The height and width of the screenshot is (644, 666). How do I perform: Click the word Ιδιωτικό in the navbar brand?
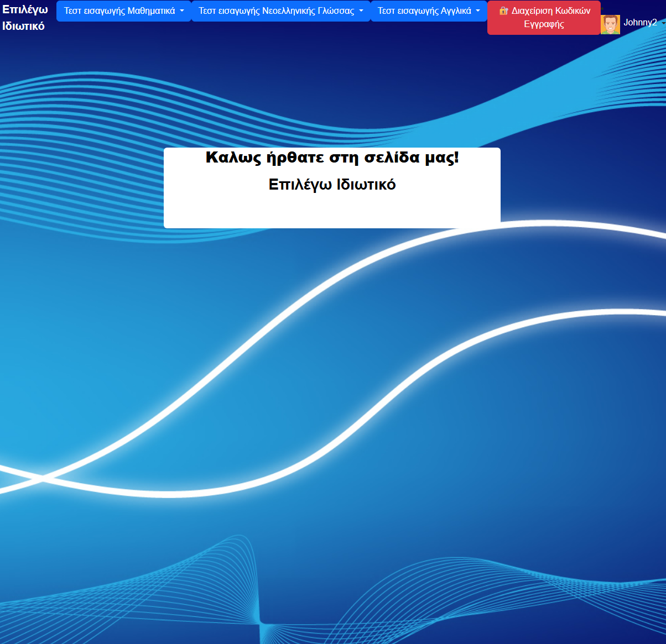click(x=23, y=26)
